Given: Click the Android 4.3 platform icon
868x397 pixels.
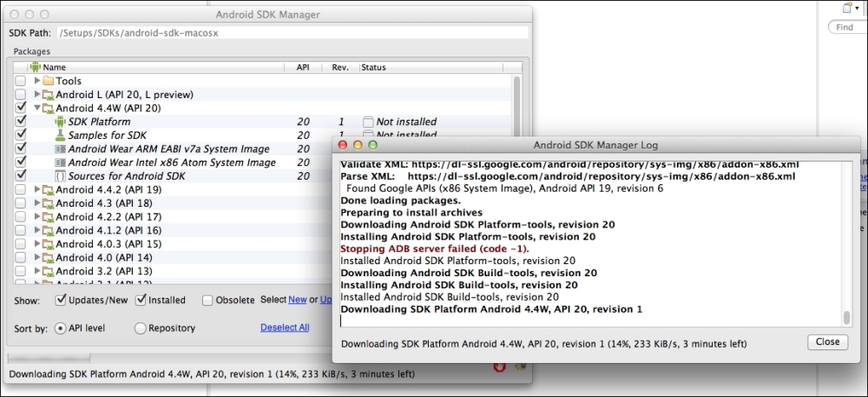Looking at the screenshot, I should (x=48, y=203).
